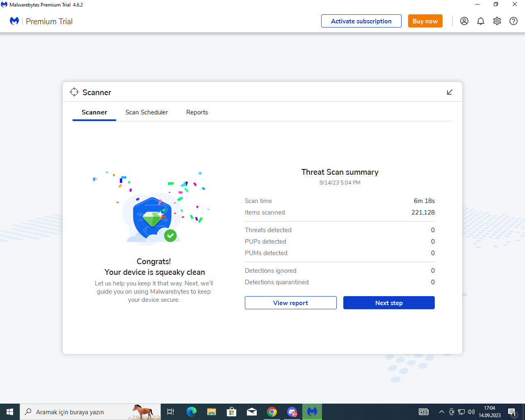Click the 'Scan time' label

pyautogui.click(x=258, y=201)
